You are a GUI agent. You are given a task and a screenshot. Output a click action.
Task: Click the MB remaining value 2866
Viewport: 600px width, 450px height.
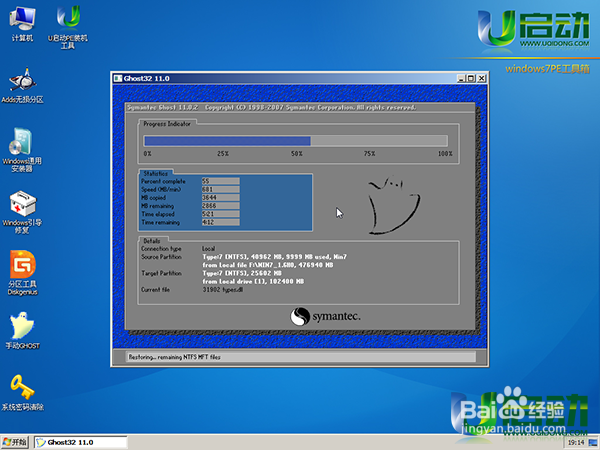(x=220, y=206)
